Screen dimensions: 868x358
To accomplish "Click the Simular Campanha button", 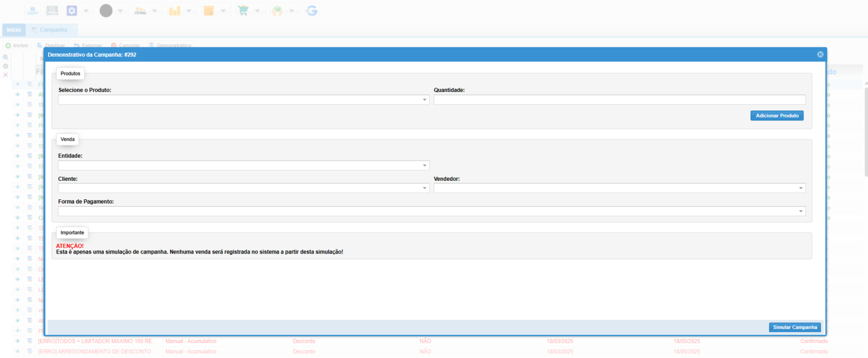I will (x=795, y=328).
